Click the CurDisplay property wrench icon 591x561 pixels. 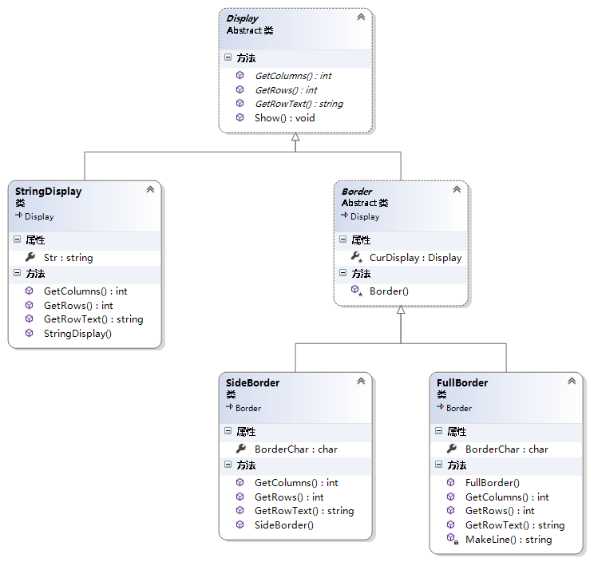click(x=356, y=257)
